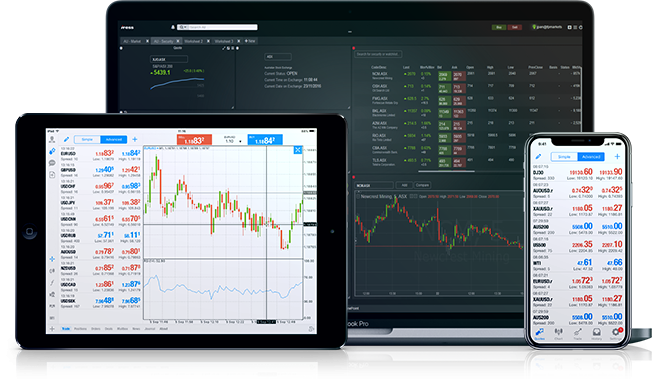Switch phone quotes to Simple view
This screenshot has width=652, height=383.
pos(564,157)
